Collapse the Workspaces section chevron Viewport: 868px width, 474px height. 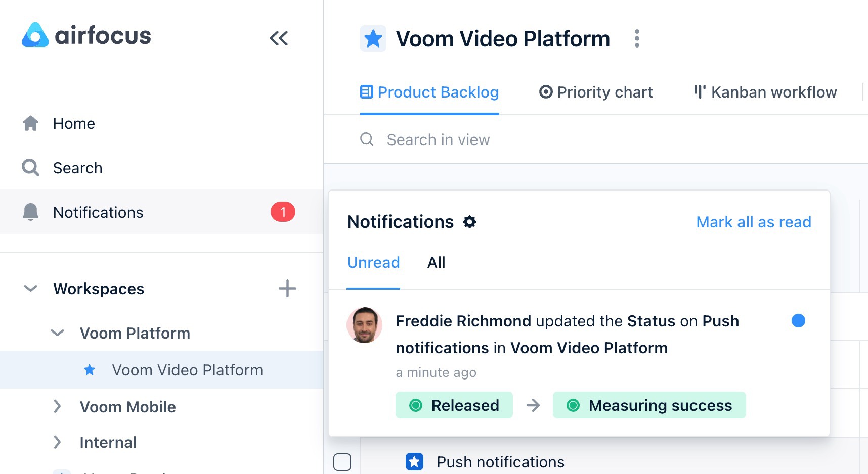tap(31, 289)
